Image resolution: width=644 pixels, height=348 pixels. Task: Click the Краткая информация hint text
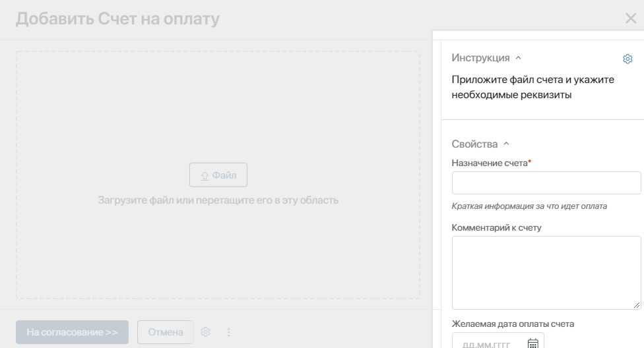[529, 206]
